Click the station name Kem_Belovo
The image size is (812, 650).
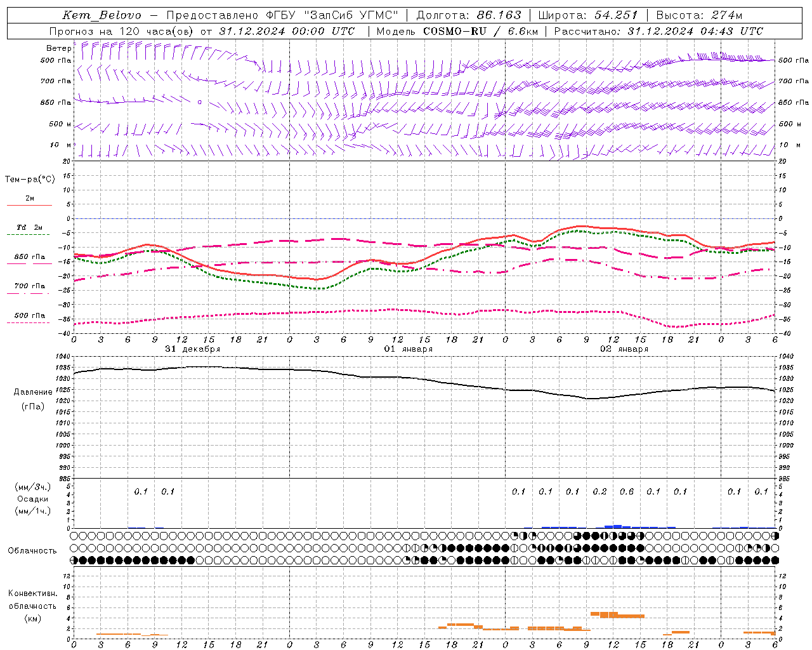(101, 15)
